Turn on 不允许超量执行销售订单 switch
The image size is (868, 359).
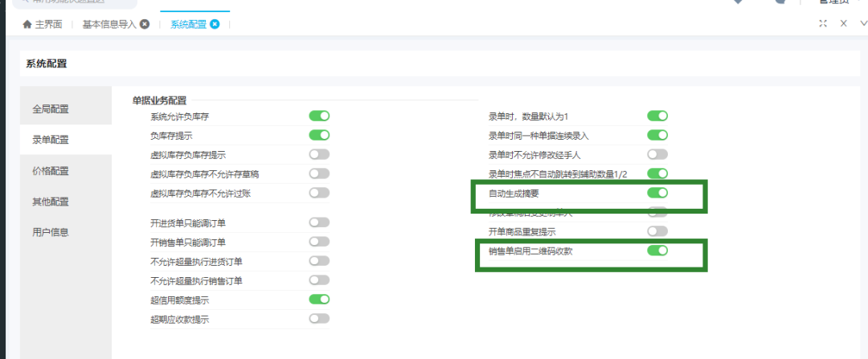tap(319, 280)
